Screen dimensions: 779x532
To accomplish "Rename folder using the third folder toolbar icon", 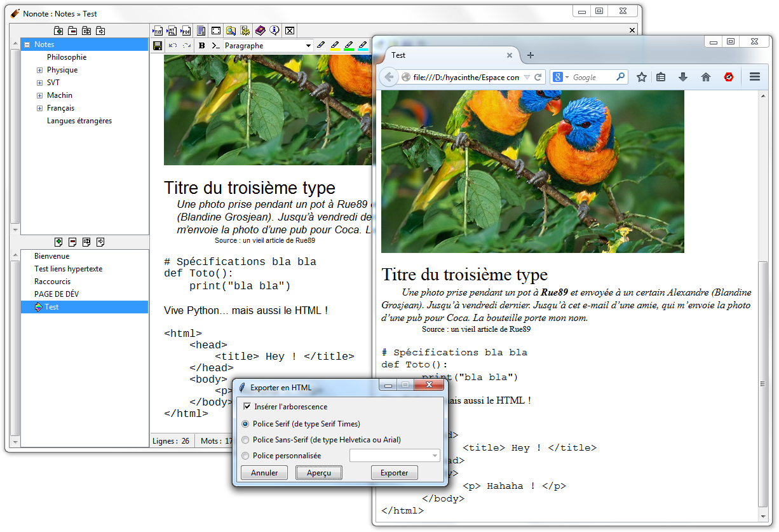I will pyautogui.click(x=86, y=31).
